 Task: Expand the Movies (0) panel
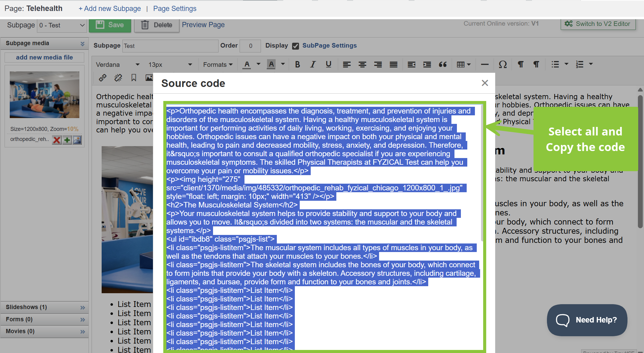[x=83, y=332]
